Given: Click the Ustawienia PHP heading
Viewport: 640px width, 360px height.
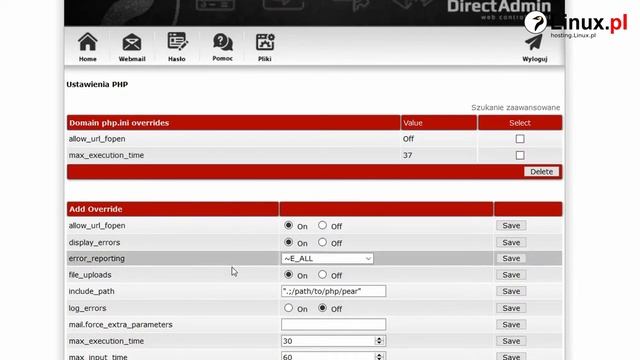Looking at the screenshot, I should [x=97, y=84].
